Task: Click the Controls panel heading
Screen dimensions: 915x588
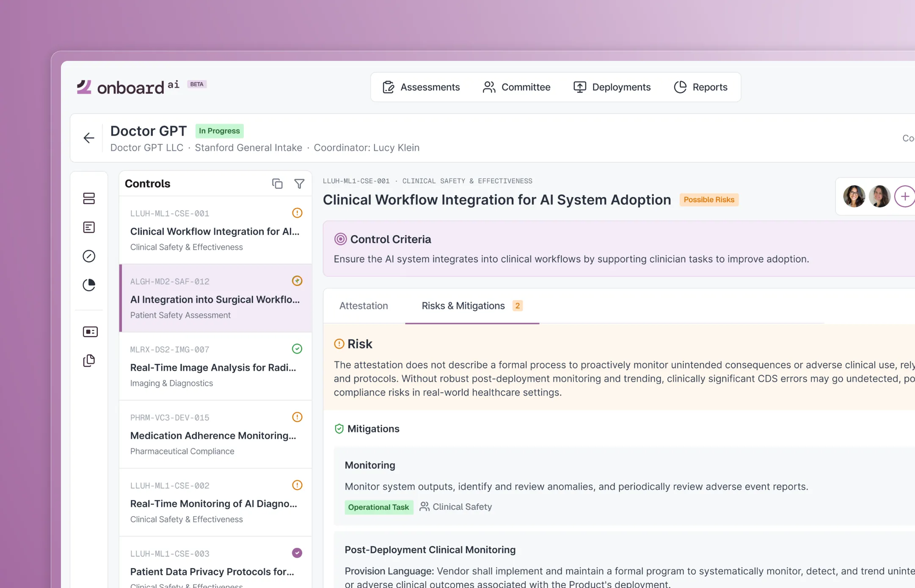Action: click(147, 184)
